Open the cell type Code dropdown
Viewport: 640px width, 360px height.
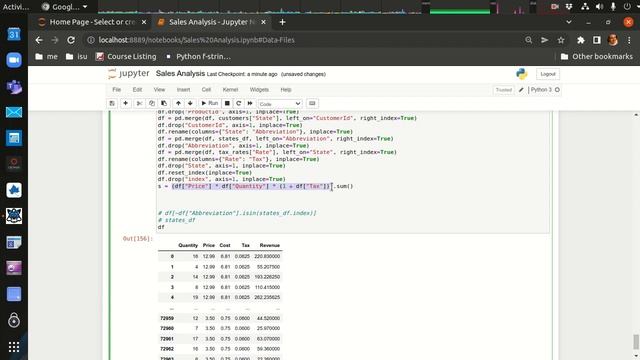[280, 104]
